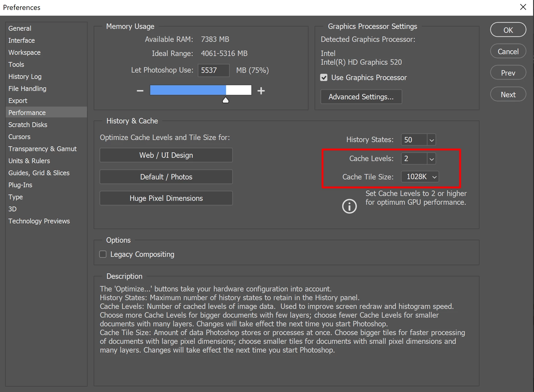This screenshot has width=534, height=392.
Task: Open Export preferences
Action: tap(46, 101)
